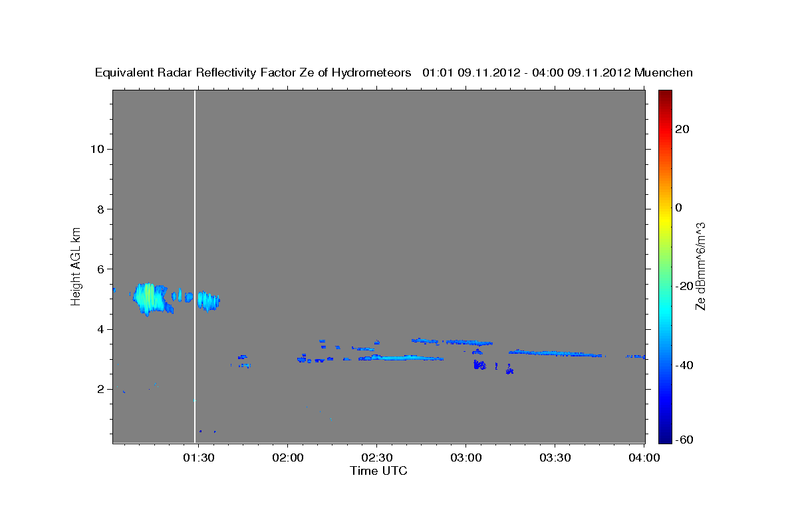Click the colorbar label -20
Viewport: 798px width, 532px height.
[684, 286]
